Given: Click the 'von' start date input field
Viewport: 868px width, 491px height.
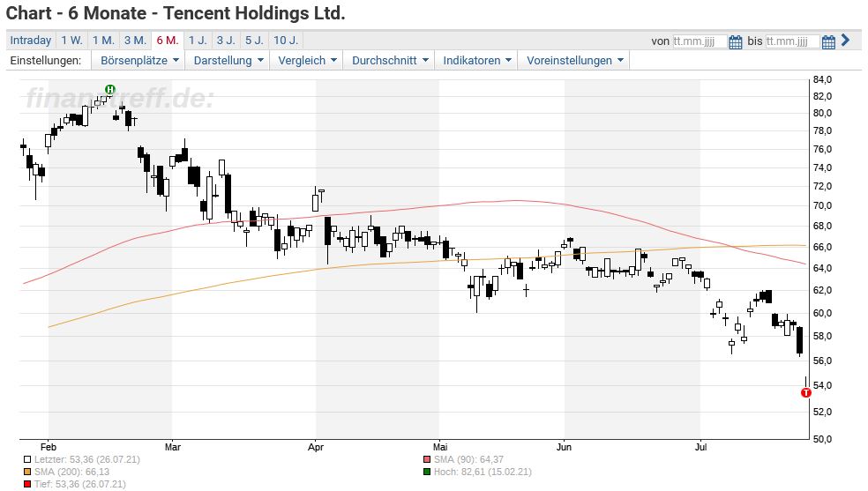Looking at the screenshot, I should point(700,41).
